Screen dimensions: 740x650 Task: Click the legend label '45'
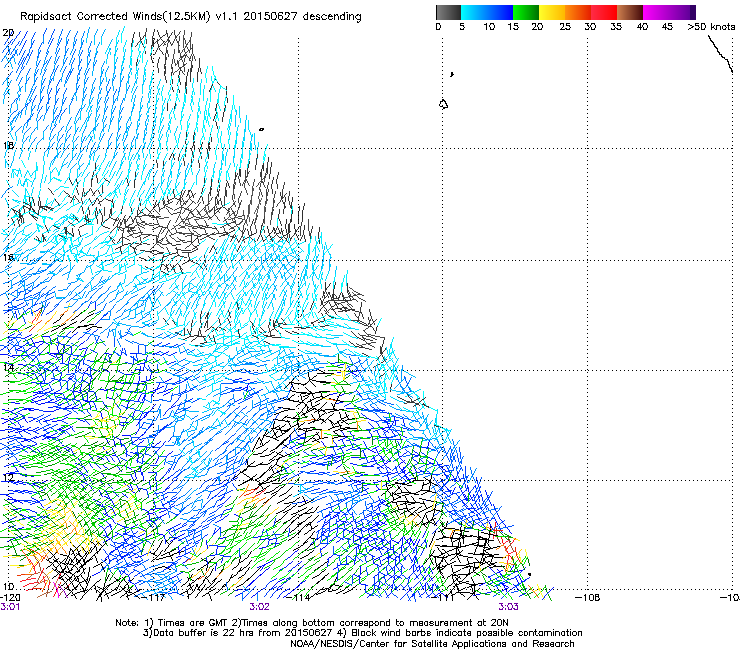tap(667, 27)
